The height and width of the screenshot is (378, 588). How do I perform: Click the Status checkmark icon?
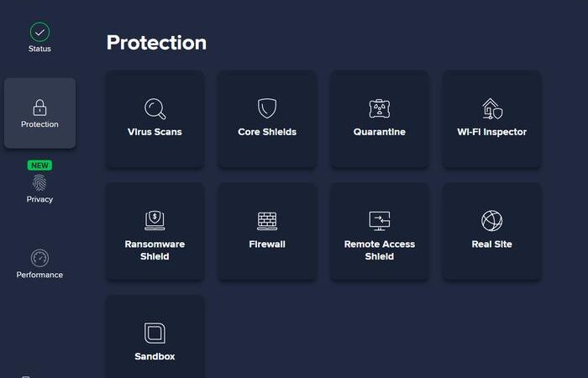pos(39,32)
